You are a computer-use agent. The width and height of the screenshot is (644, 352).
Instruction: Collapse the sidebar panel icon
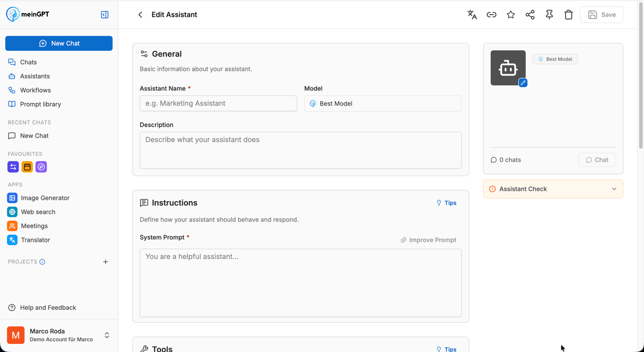click(105, 15)
